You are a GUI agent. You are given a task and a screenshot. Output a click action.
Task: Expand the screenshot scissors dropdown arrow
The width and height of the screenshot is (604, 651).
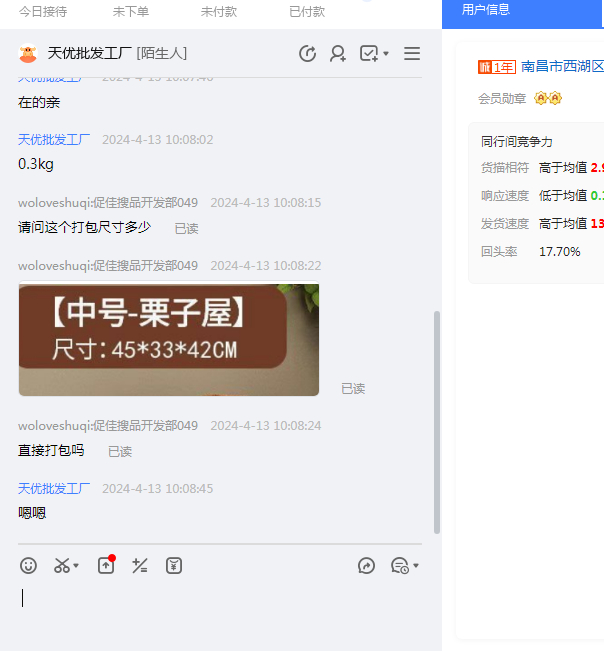(77, 567)
